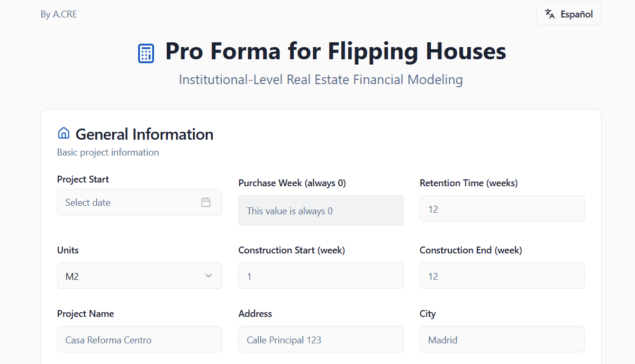The height and width of the screenshot is (364, 635).
Task: Click the home icon beside General Information
Action: point(63,133)
